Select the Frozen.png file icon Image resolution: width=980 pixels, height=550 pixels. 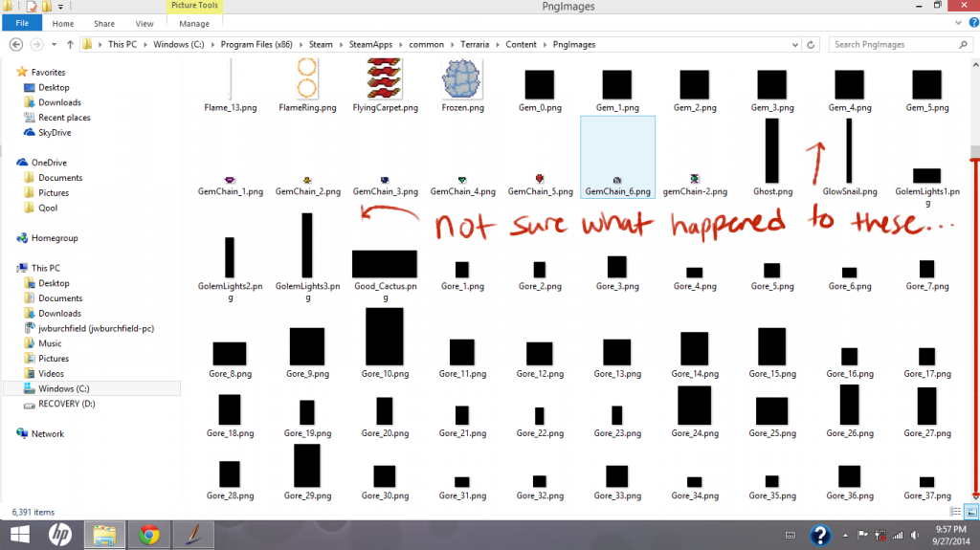[x=462, y=78]
